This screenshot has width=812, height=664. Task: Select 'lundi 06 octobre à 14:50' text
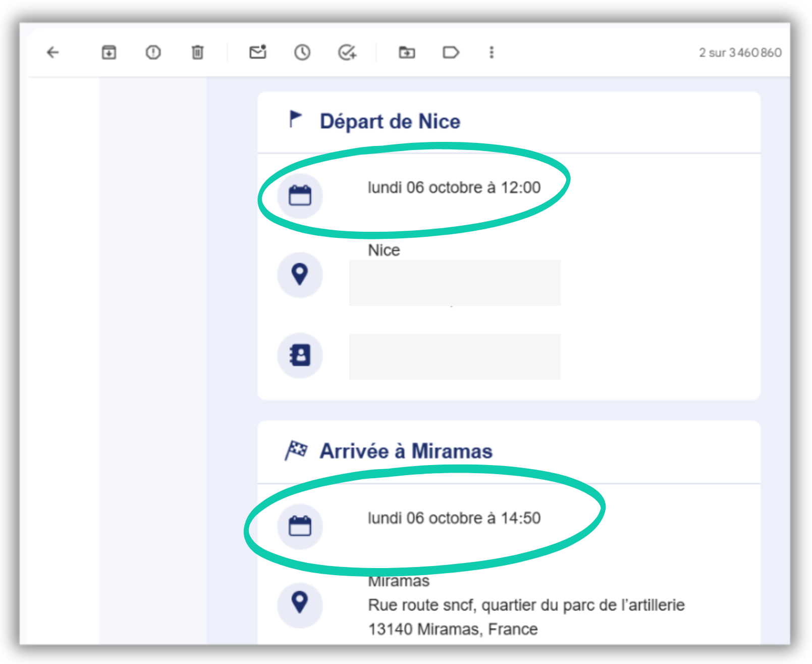click(x=454, y=518)
